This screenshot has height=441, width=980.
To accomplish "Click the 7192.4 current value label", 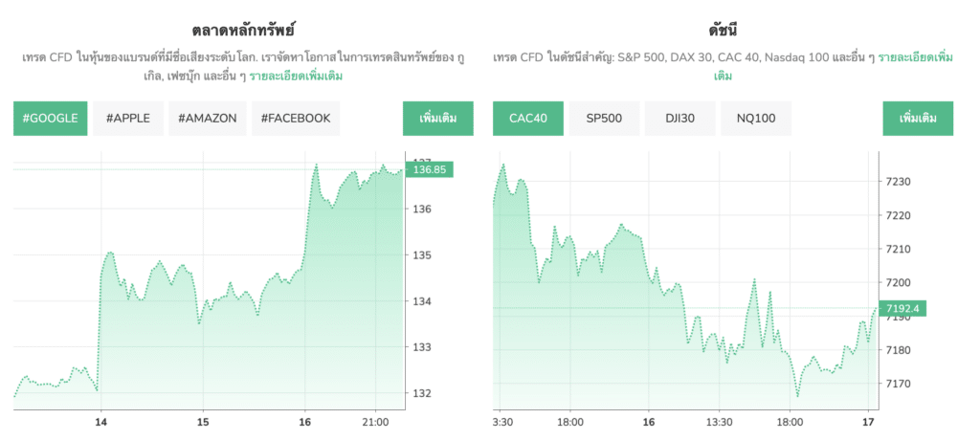I will point(903,308).
